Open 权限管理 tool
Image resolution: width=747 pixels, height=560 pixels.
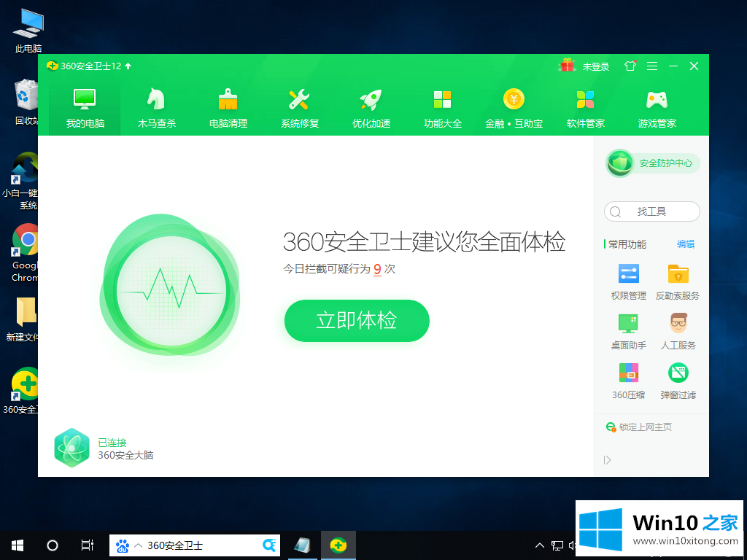click(x=628, y=281)
